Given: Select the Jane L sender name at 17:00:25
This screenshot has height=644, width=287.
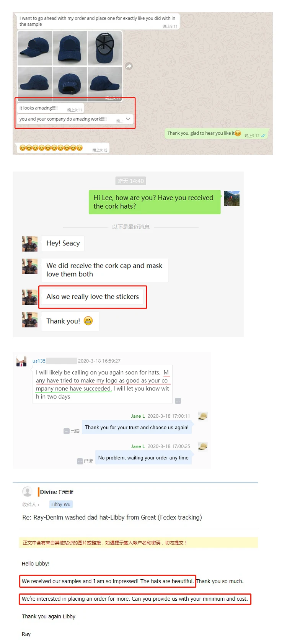Looking at the screenshot, I should coord(138,446).
